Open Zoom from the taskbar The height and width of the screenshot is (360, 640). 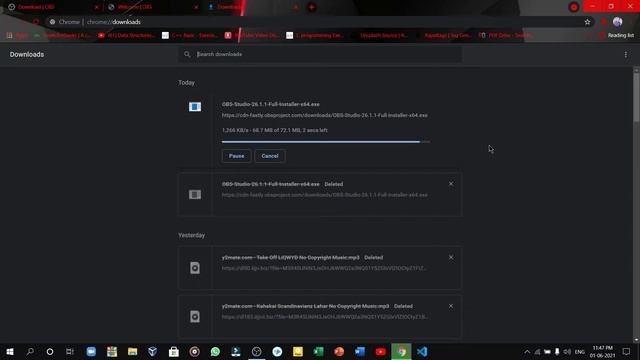click(x=91, y=351)
